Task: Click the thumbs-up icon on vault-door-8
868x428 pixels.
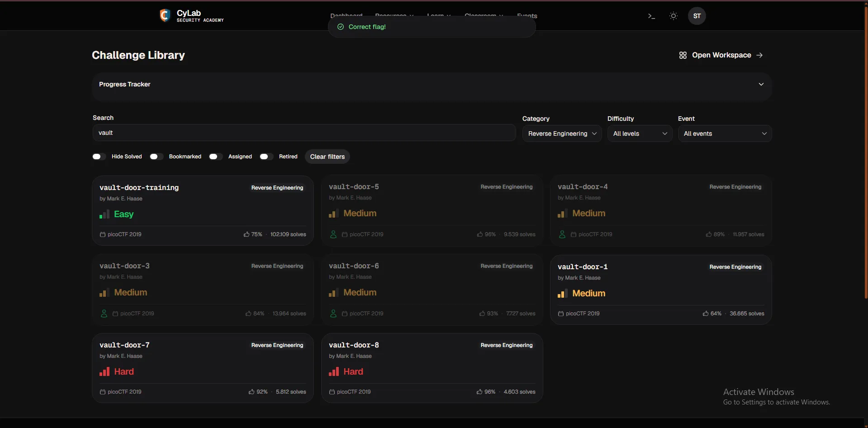Action: coord(479,392)
